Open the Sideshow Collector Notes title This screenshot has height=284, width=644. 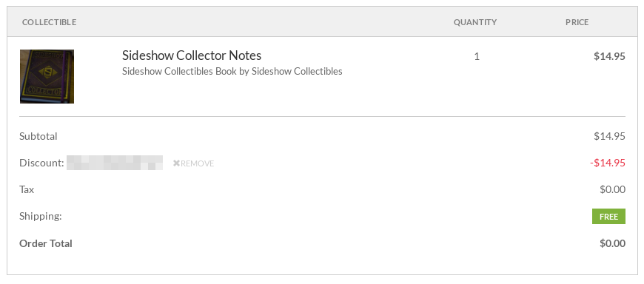point(192,55)
